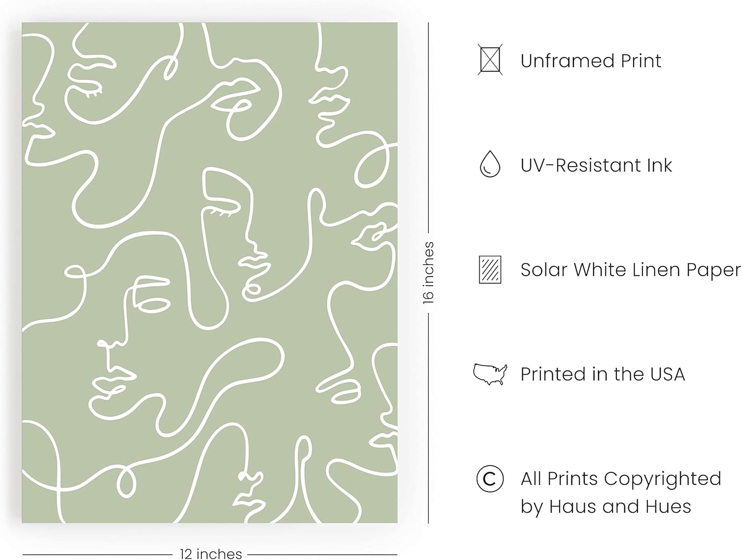
Task: Select the UV-Resistant Ink text
Action: tap(596, 165)
